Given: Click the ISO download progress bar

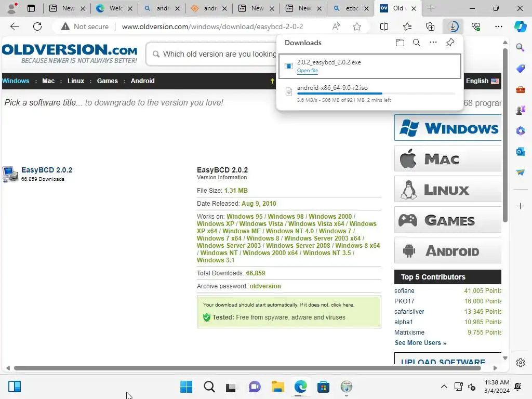Looking at the screenshot, I should [376, 94].
